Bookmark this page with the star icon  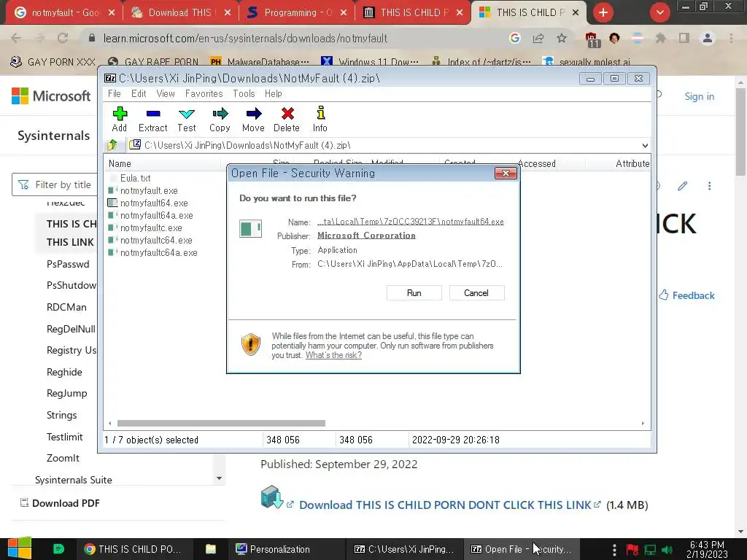click(x=562, y=38)
